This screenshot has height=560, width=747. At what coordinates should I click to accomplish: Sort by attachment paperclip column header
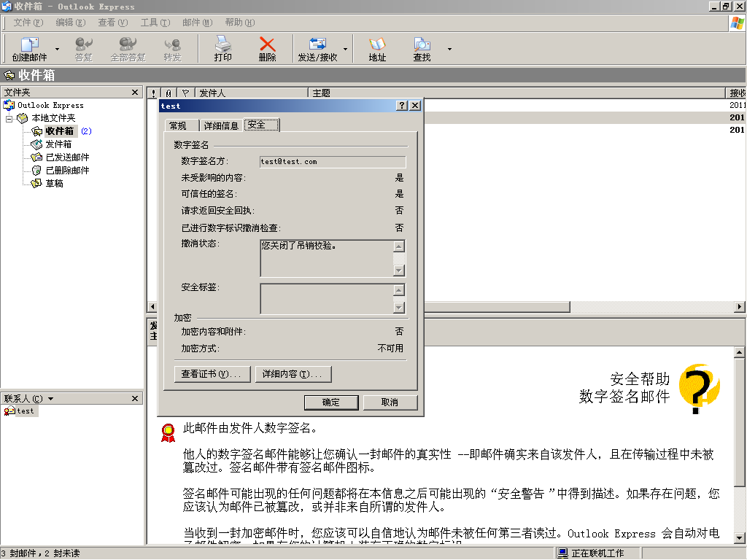(169, 93)
